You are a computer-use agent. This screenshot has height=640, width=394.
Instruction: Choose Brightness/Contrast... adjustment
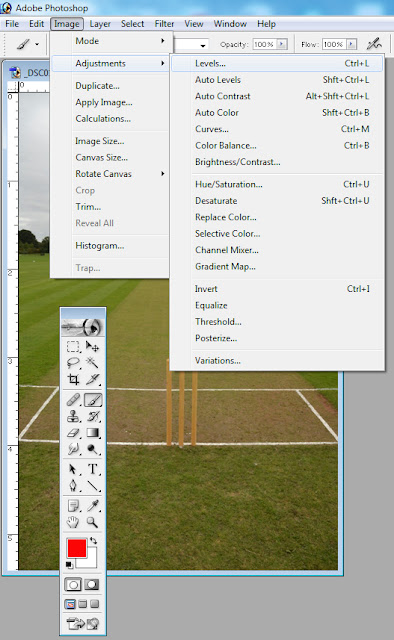click(x=277, y=162)
